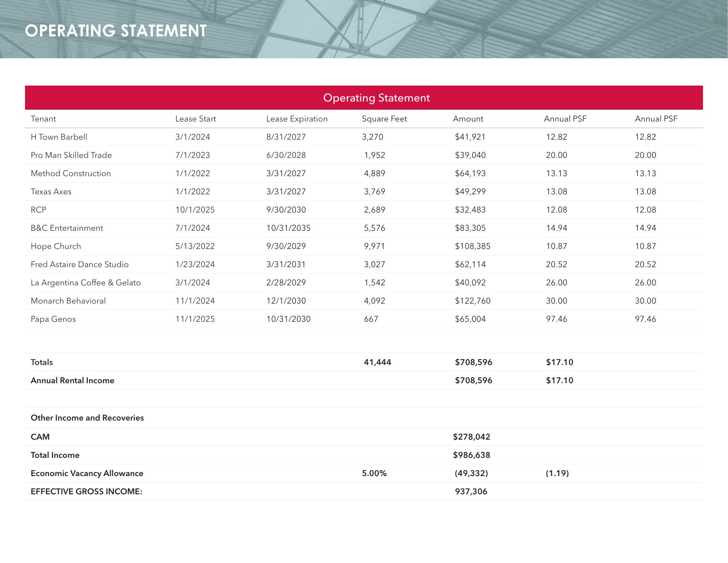Click the Amount column header
Image resolution: width=728 pixels, height=563 pixels.
point(468,119)
